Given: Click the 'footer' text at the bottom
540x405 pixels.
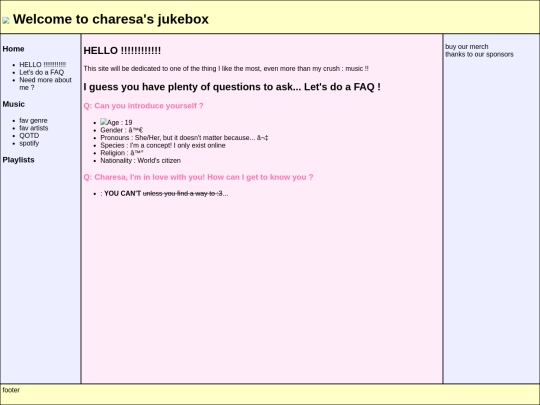Looking at the screenshot, I should click(11, 390).
